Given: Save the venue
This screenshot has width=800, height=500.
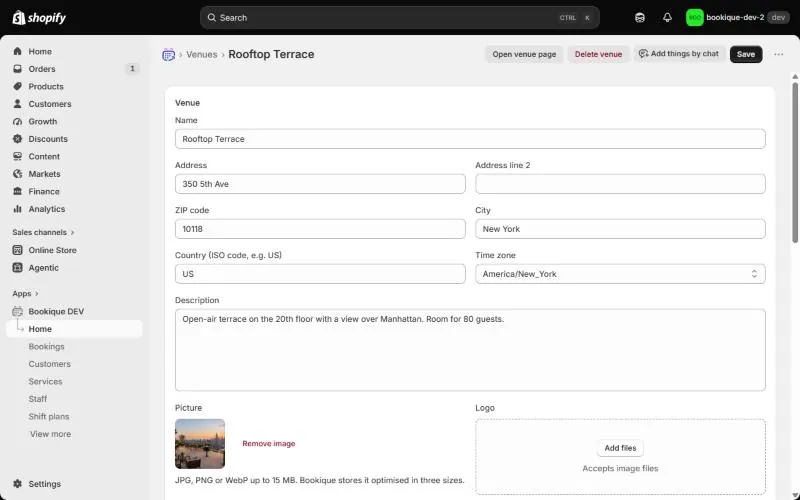Looking at the screenshot, I should pos(745,54).
